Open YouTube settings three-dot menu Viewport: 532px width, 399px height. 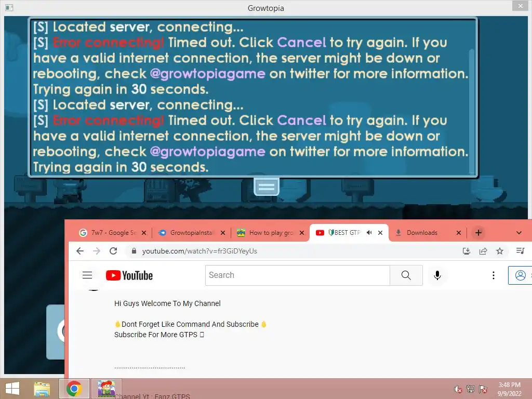(x=494, y=275)
